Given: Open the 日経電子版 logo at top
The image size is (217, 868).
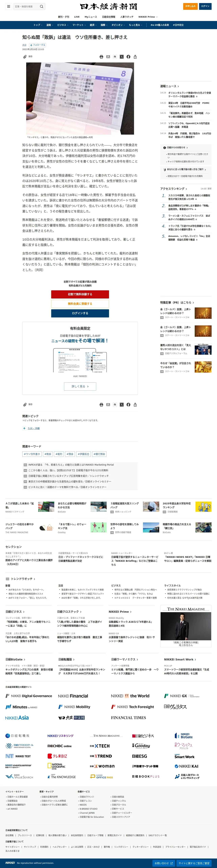Looking at the screenshot, I should (108, 6).
